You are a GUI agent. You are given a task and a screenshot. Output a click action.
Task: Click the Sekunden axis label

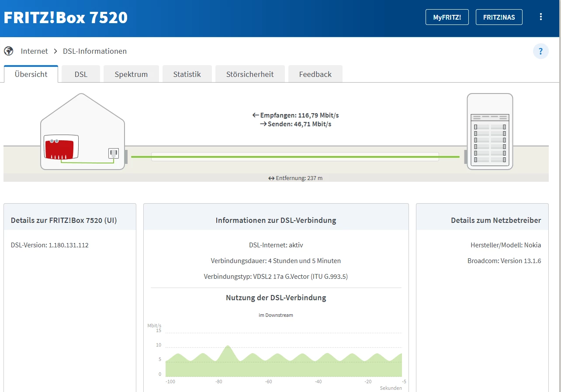[391, 388]
